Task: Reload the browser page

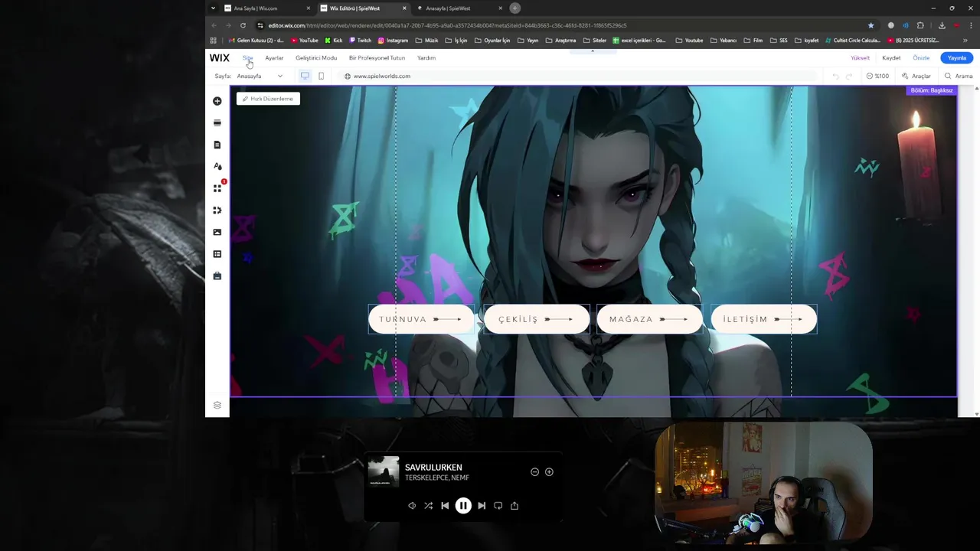Action: coord(243,25)
